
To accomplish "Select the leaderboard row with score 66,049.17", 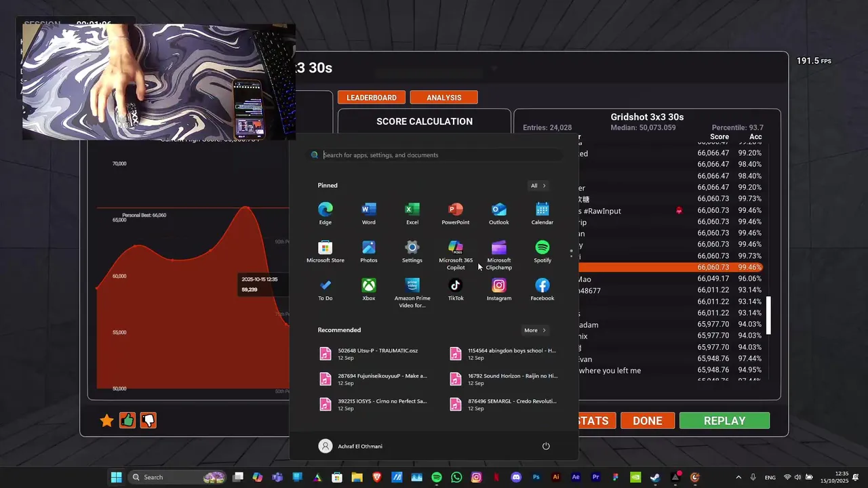I will [671, 279].
